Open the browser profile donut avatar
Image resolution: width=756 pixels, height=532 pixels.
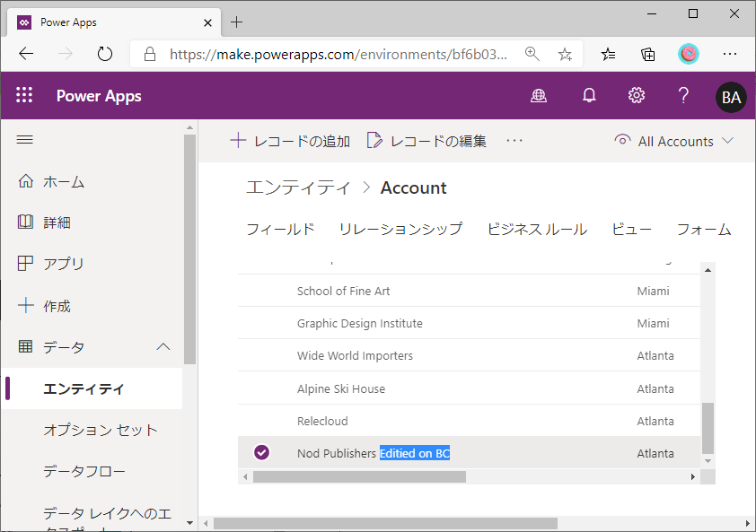tap(688, 54)
